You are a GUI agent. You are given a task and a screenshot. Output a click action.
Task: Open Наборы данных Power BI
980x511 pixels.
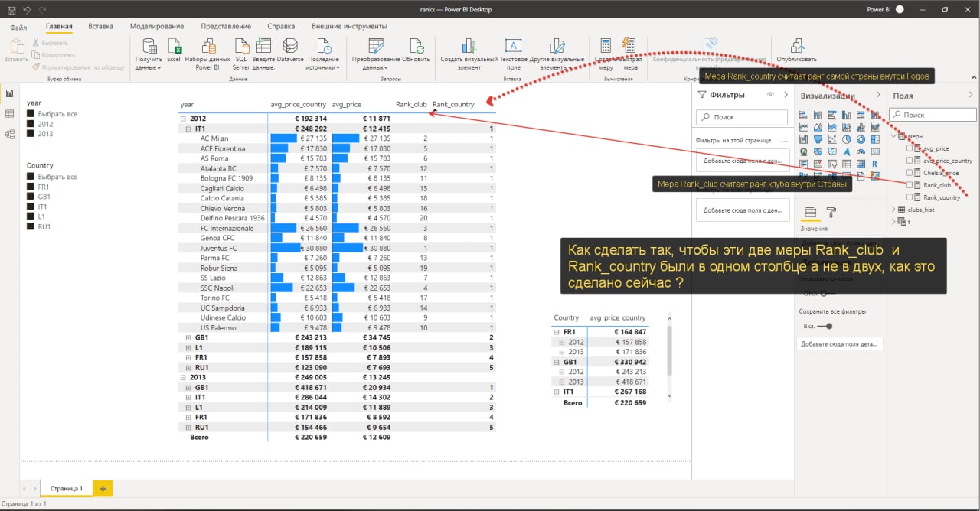(207, 54)
